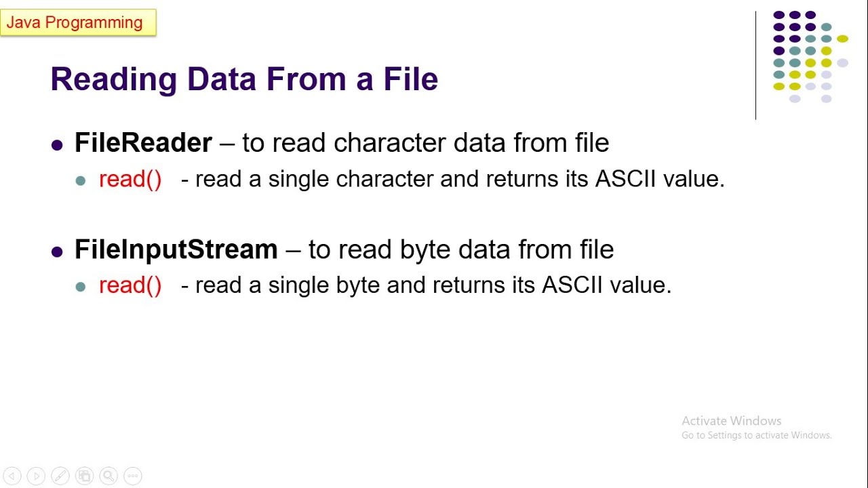Image resolution: width=868 pixels, height=488 pixels.
Task: Click the bullet before FileInputStream
Action: [58, 251]
